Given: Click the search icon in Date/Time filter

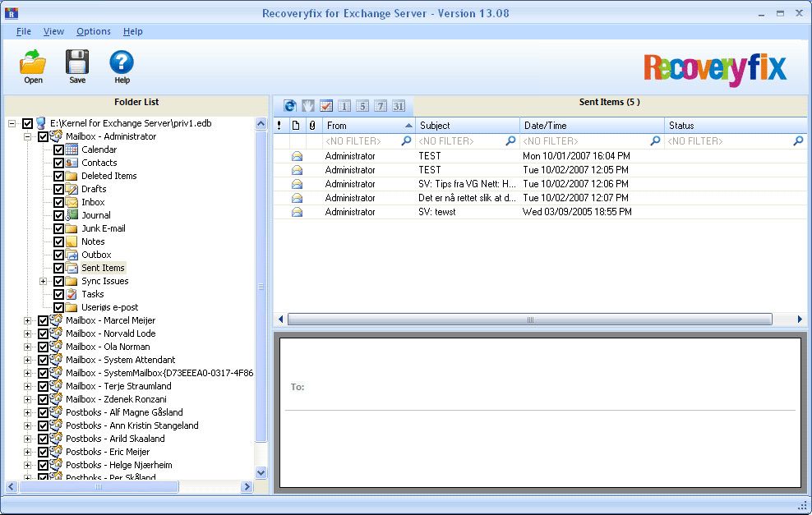Looking at the screenshot, I should [x=655, y=140].
